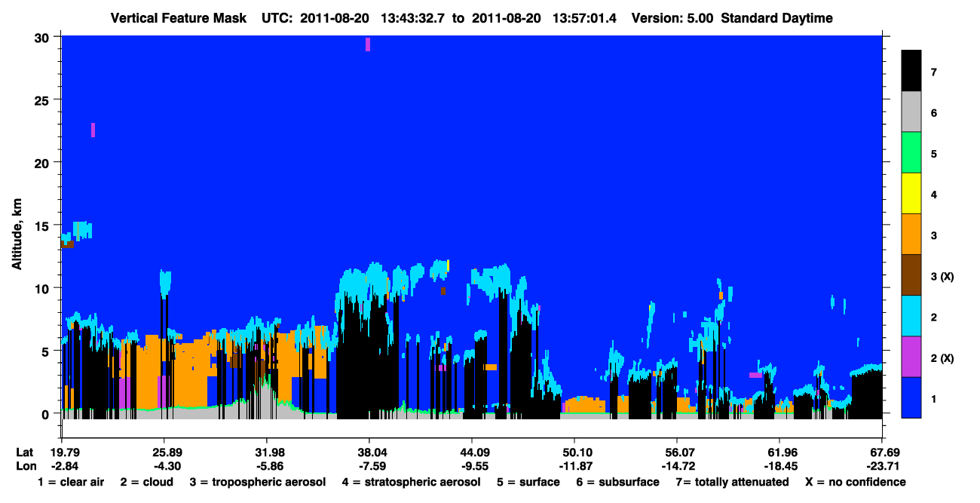The height and width of the screenshot is (503, 980).
Task: Click the yellow color swatch labeled 4
Action: click(911, 194)
